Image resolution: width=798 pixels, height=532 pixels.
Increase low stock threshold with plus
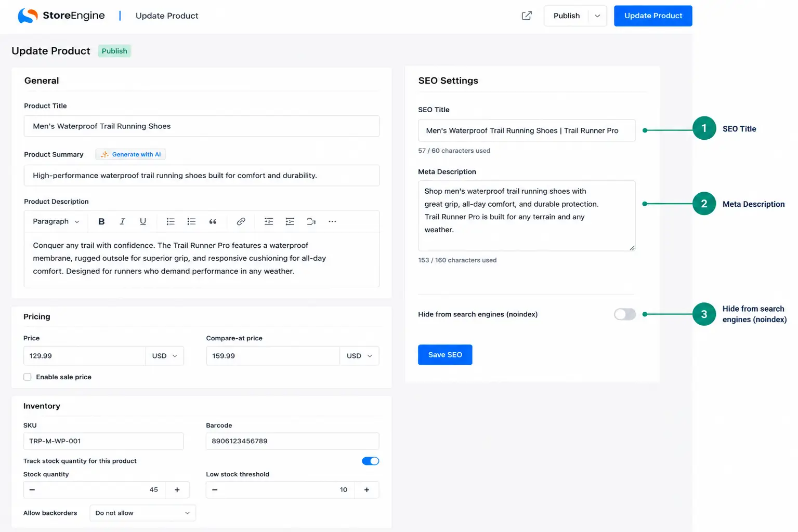[x=367, y=490]
